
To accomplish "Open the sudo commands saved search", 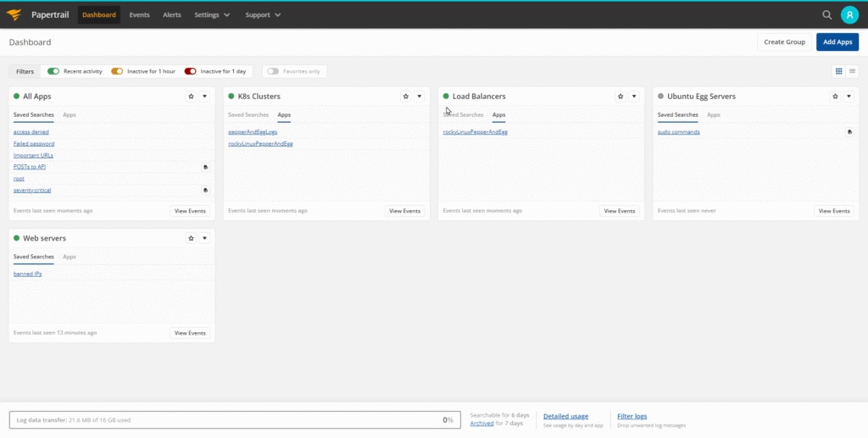I will pos(679,132).
